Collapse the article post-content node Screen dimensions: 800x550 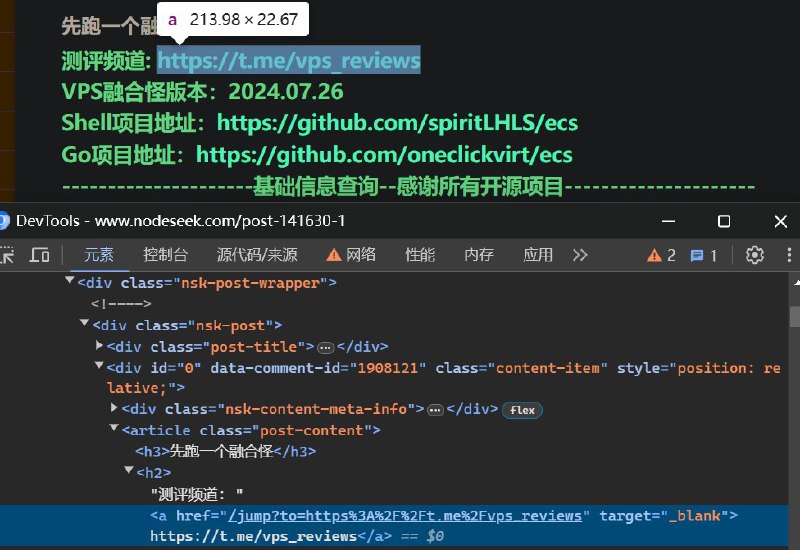(113, 430)
